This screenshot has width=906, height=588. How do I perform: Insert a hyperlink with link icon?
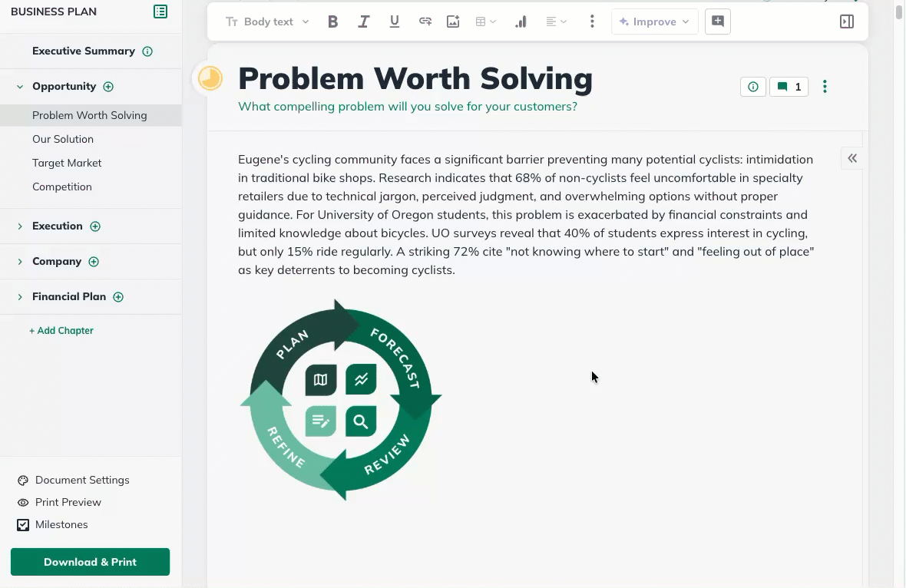425,22
